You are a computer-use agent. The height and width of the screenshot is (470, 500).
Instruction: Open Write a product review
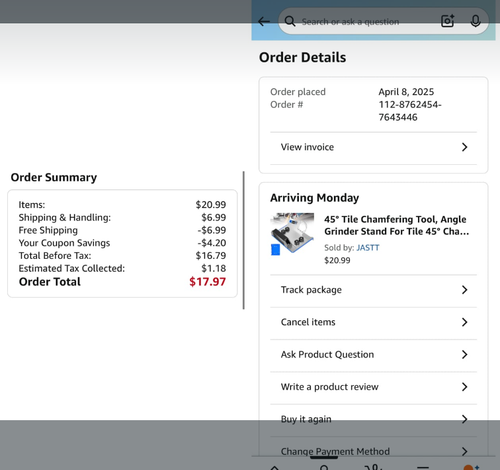(x=373, y=387)
